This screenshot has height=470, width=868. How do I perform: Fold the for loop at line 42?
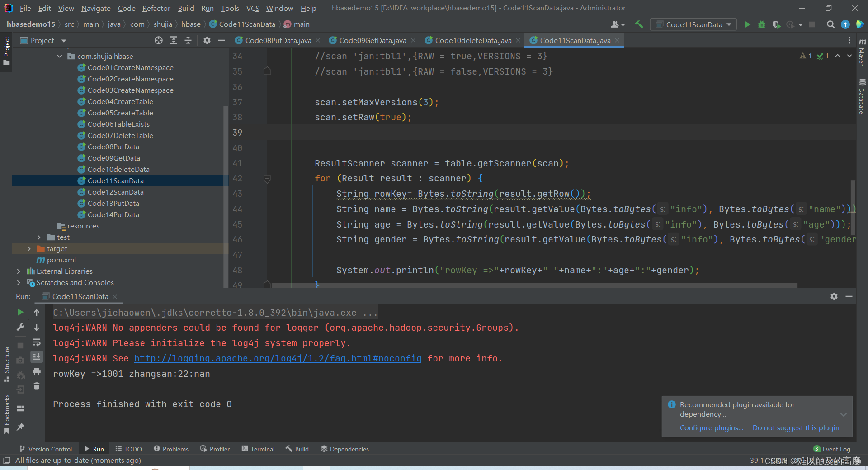point(267,179)
